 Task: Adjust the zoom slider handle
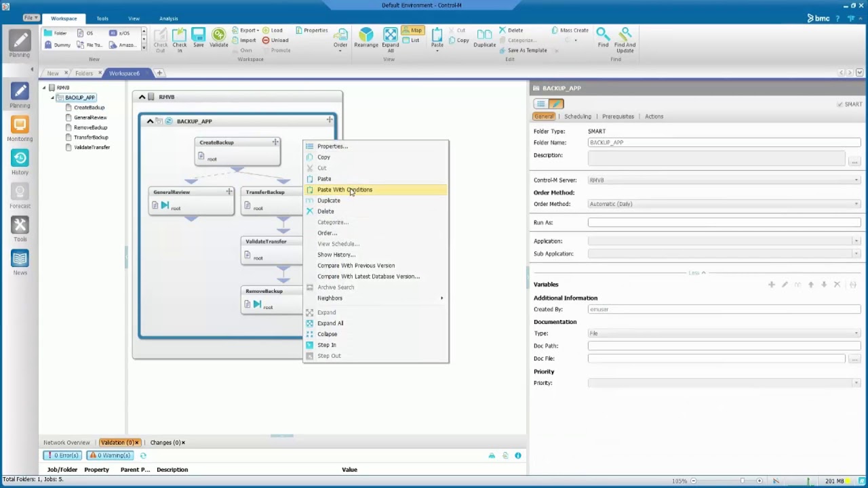743,481
